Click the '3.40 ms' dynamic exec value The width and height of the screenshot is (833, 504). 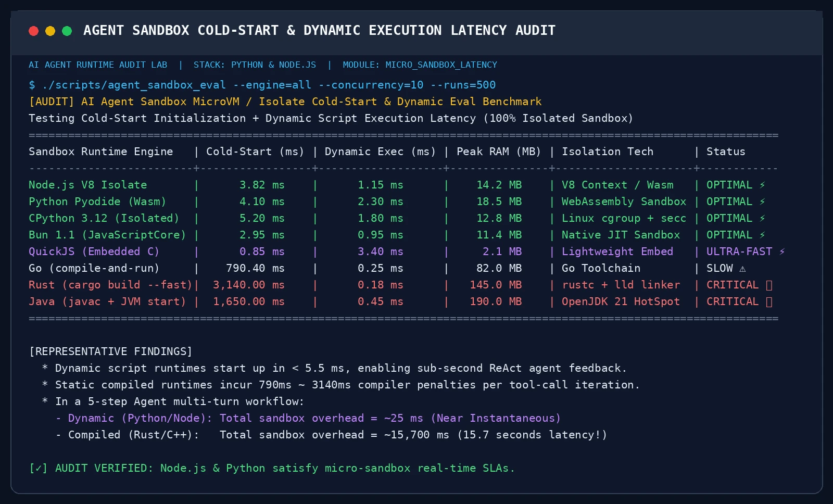(x=381, y=251)
